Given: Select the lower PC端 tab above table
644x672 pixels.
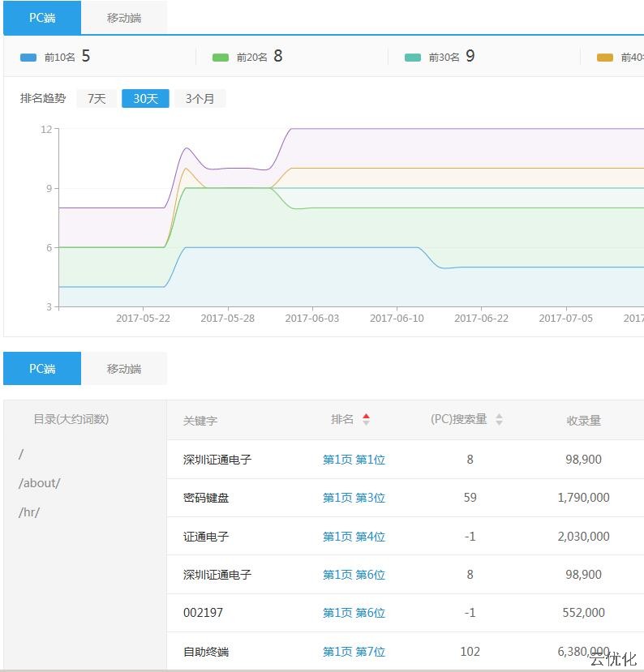Looking at the screenshot, I should (42, 369).
